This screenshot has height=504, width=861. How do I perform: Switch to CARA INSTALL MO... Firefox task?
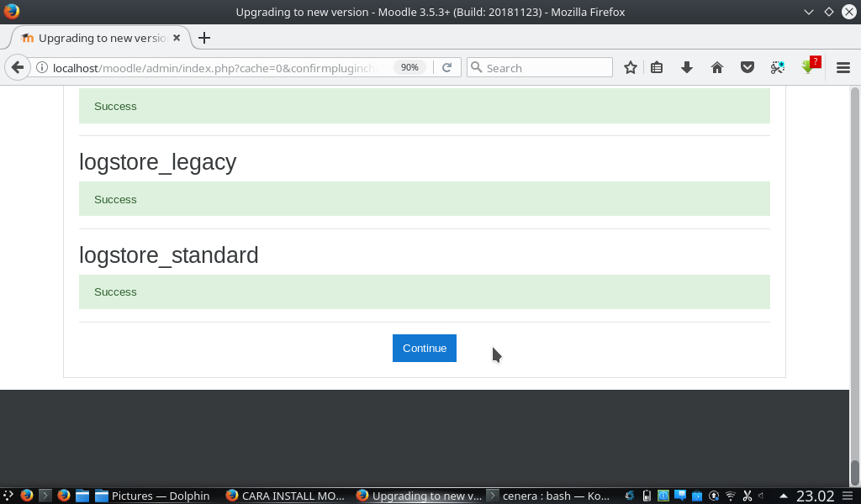tap(285, 496)
